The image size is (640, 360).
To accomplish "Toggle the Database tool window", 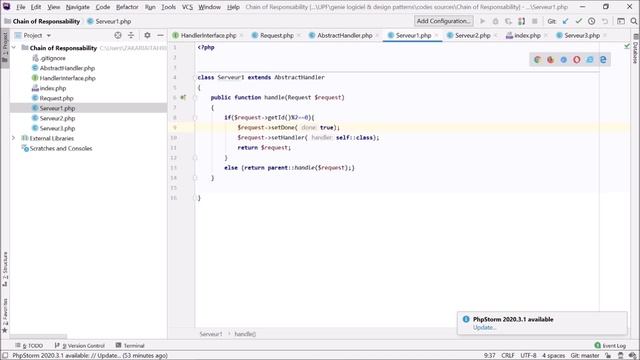I will click(635, 49).
